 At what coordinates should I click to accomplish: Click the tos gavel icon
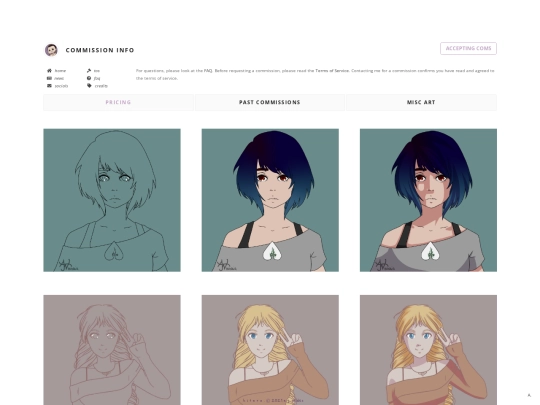89,71
